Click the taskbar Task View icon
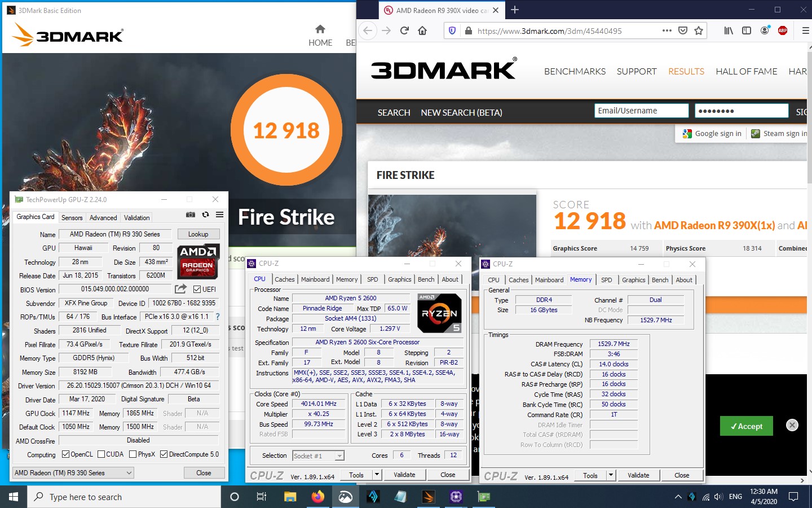The image size is (812, 508). [x=262, y=497]
